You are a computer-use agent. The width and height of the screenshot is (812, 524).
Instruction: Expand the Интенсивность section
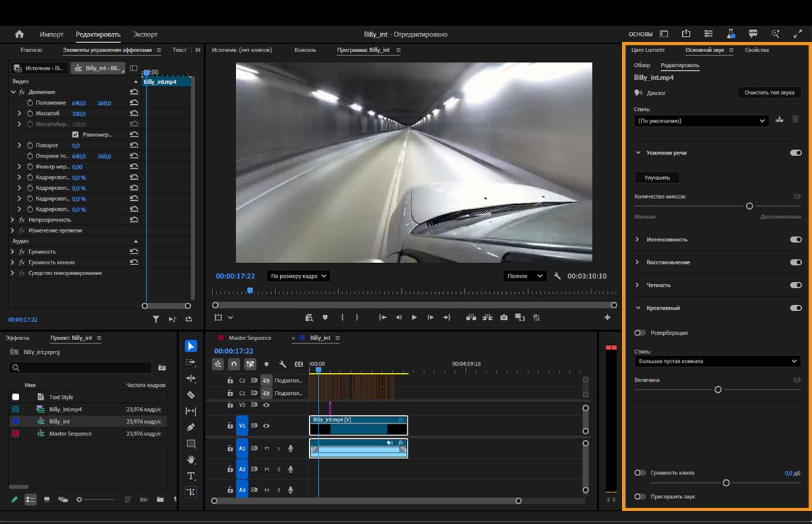[x=637, y=239]
